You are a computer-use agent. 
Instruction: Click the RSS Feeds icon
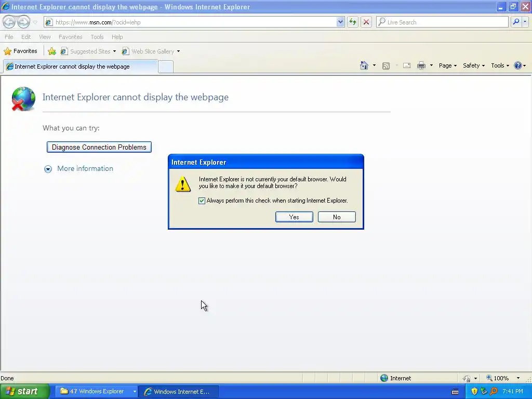coord(386,66)
